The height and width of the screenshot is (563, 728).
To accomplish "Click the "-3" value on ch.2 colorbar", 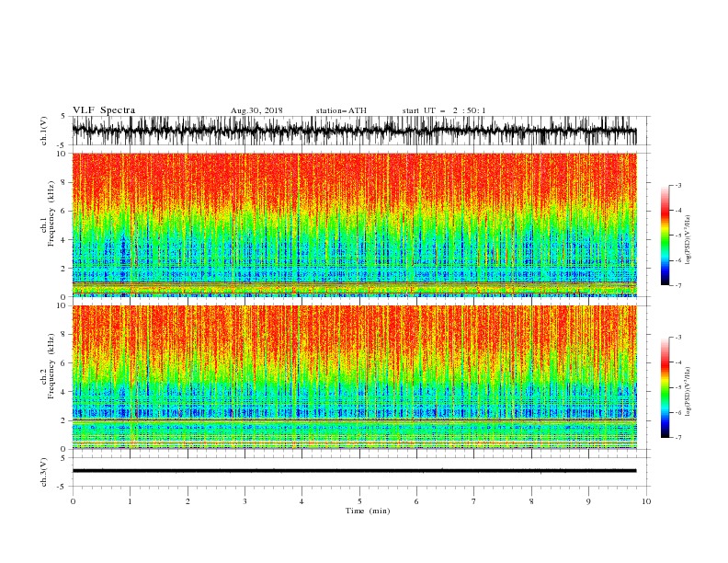I will pyautogui.click(x=677, y=338).
